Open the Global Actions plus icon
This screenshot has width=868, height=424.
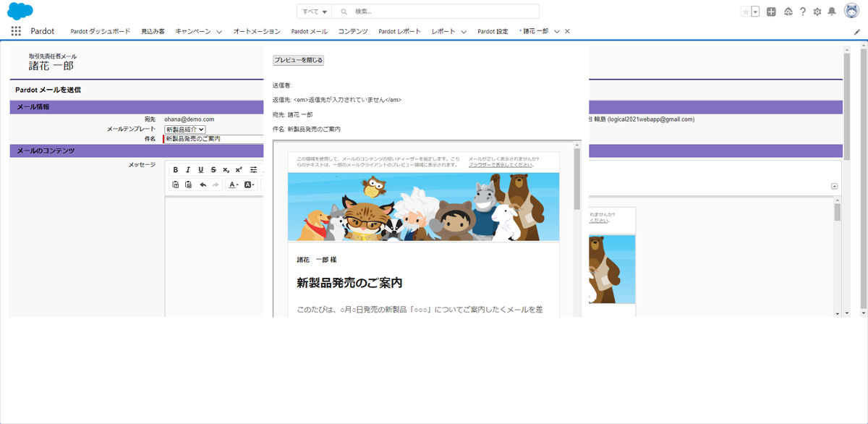772,12
